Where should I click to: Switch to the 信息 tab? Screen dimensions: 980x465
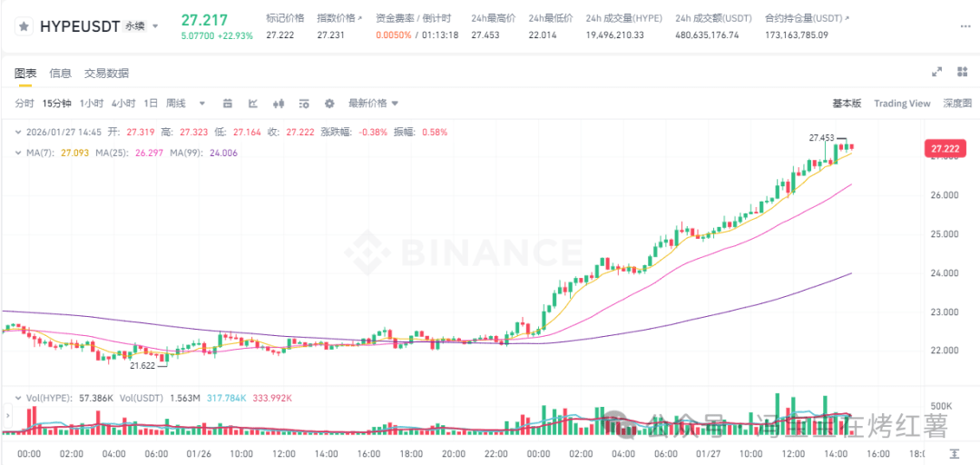tap(61, 74)
